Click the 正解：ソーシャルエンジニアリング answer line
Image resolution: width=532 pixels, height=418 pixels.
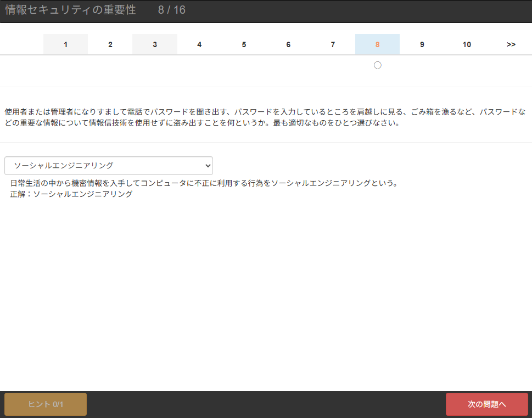click(x=71, y=194)
